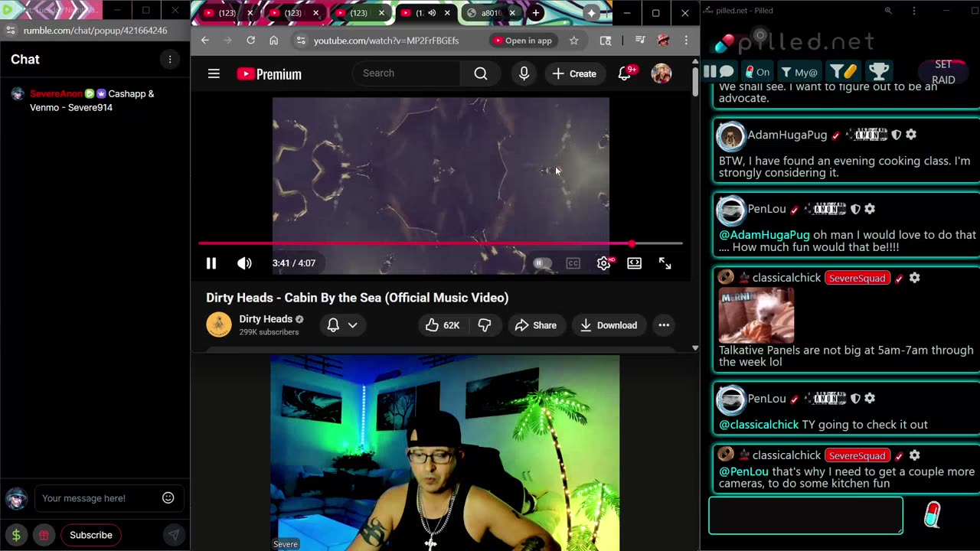
Task: Click SevereAnon username in Rumble chat
Action: (x=56, y=93)
